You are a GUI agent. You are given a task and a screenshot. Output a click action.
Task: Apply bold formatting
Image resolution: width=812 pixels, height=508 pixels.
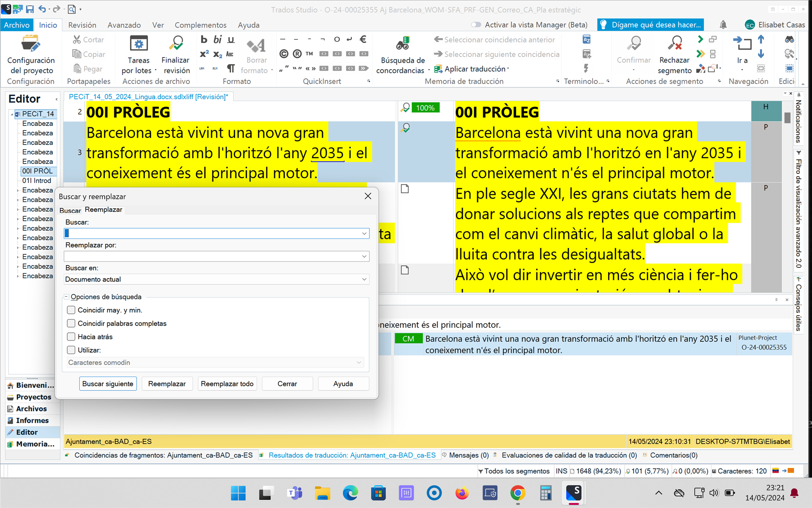(204, 40)
